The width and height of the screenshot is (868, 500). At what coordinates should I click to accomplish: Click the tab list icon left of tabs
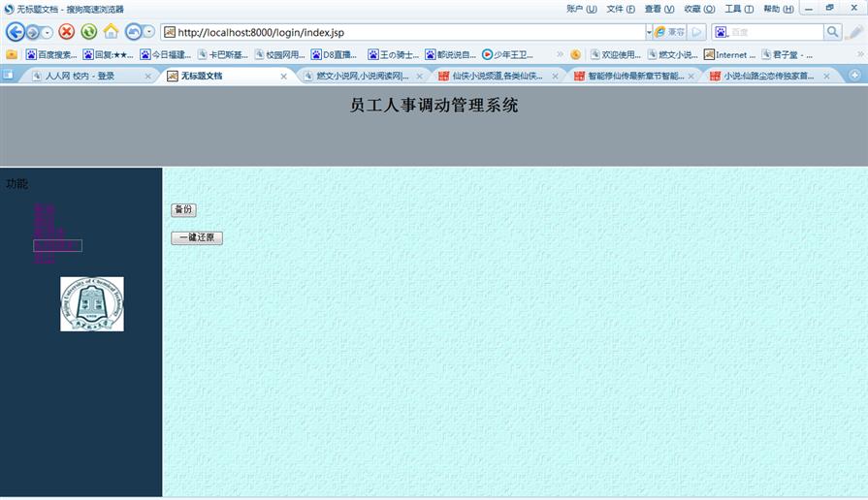coord(8,75)
